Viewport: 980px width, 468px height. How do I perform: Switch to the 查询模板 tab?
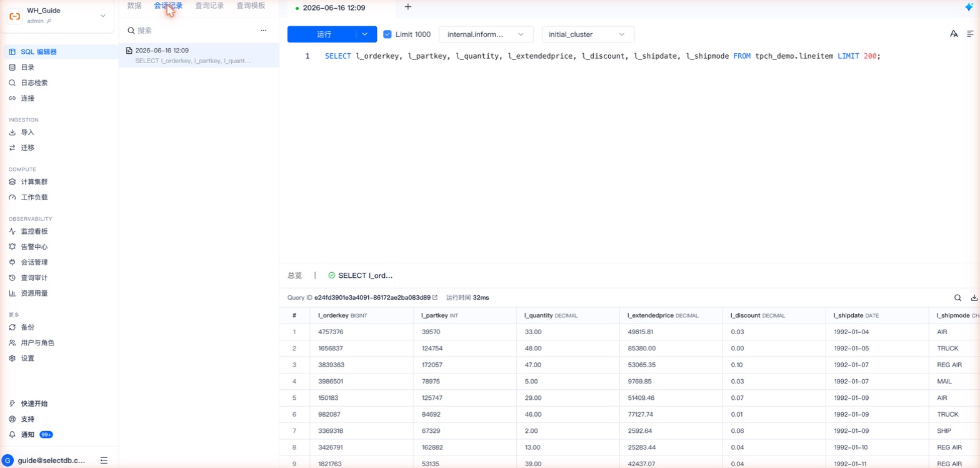coord(251,6)
